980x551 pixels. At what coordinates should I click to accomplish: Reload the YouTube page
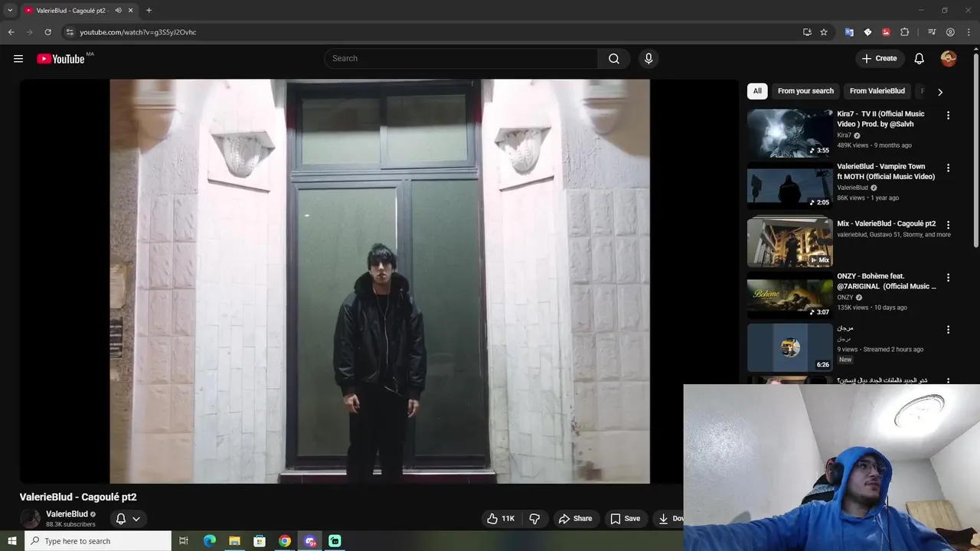47,32
